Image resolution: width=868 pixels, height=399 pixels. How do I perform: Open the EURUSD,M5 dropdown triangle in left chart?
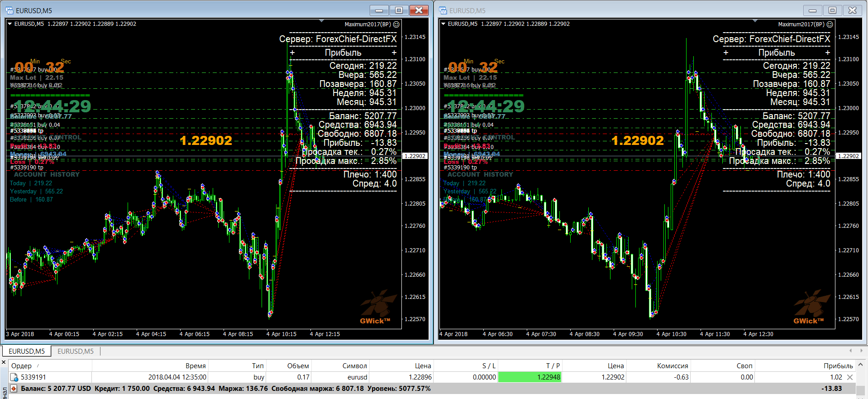point(10,24)
